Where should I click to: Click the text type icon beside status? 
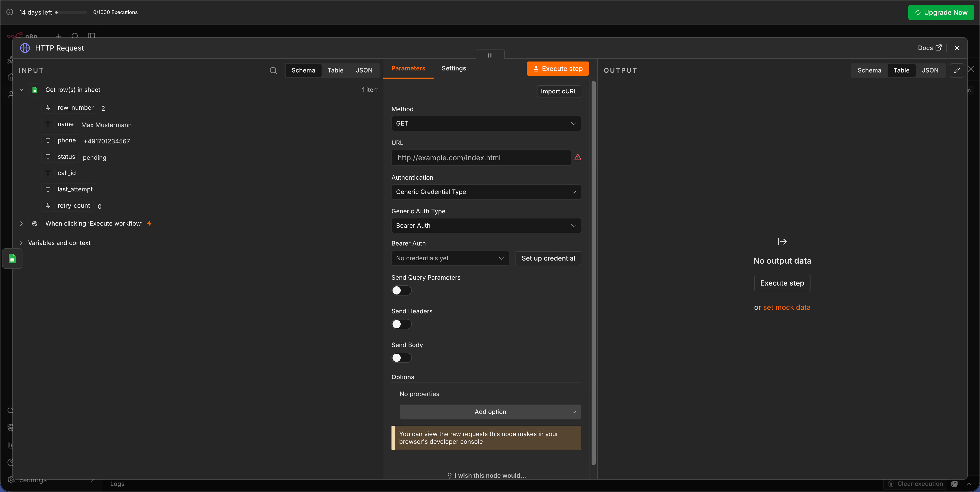click(48, 157)
